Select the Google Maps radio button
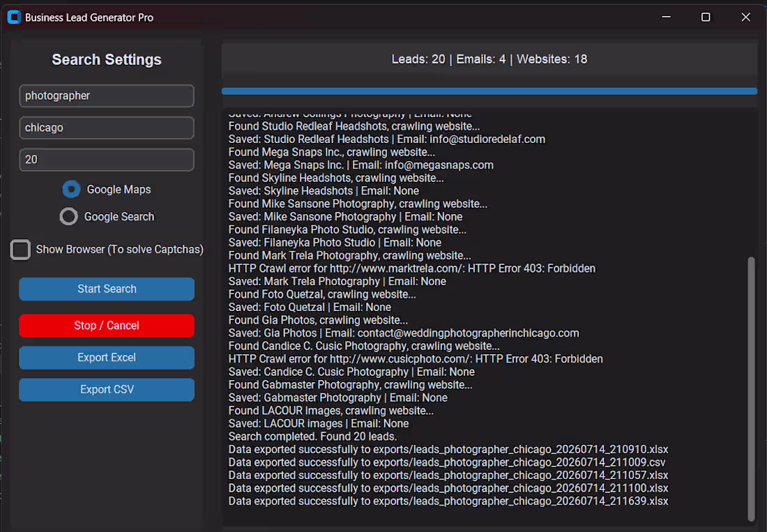This screenshot has height=532, width=767. point(71,189)
